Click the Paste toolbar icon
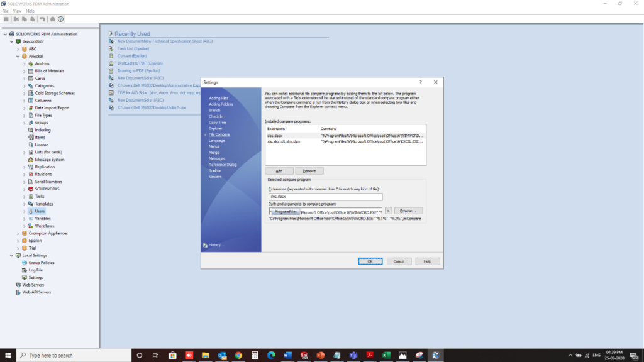This screenshot has height=362, width=644. (x=33, y=19)
